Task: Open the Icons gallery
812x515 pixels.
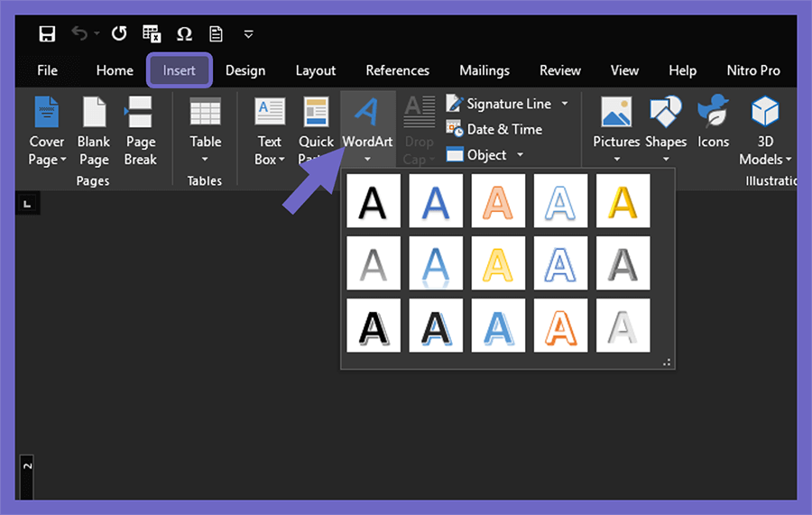Action: (713, 122)
